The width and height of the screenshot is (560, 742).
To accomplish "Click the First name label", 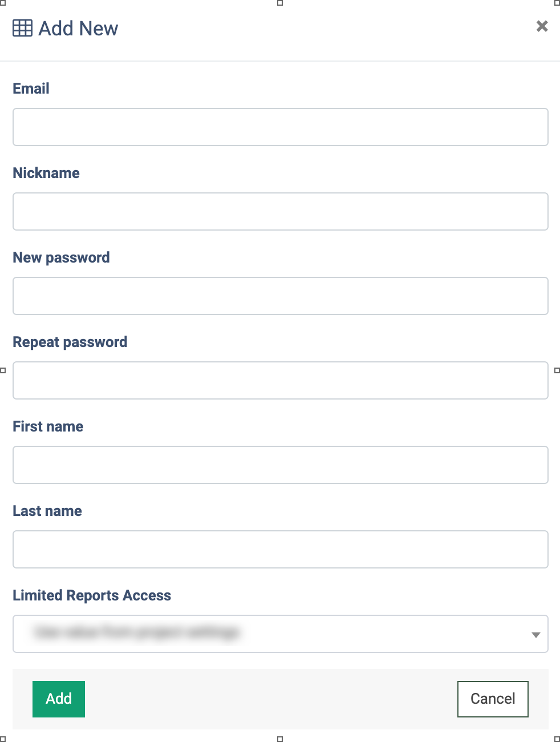I will tap(48, 426).
